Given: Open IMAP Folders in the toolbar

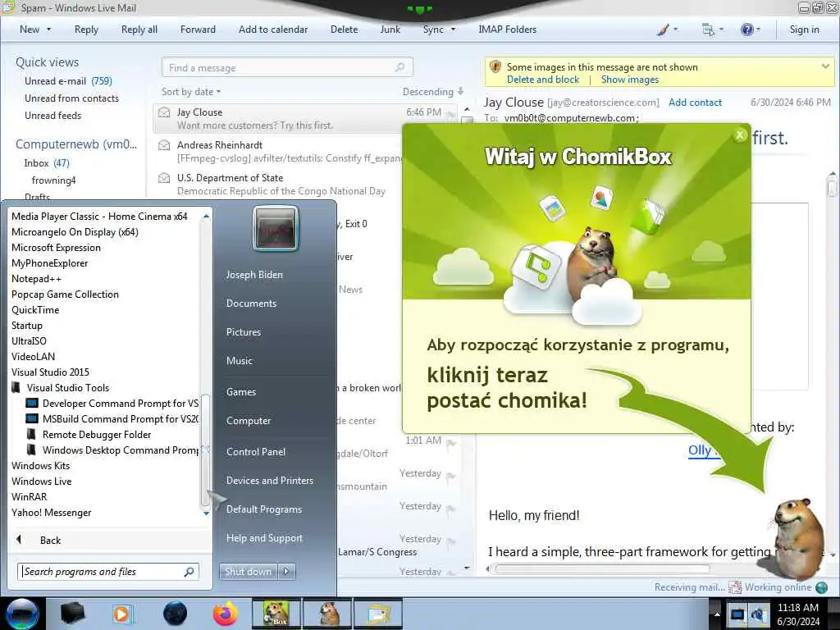Looking at the screenshot, I should pos(507,30).
